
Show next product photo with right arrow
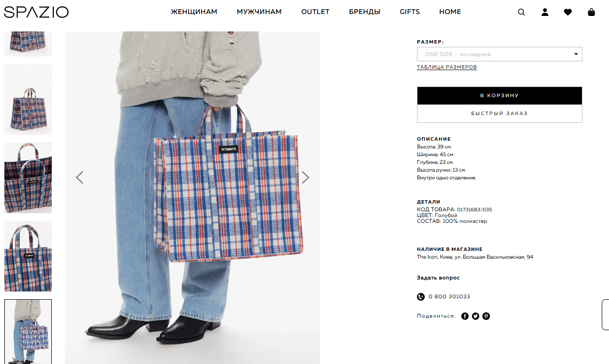coord(305,177)
